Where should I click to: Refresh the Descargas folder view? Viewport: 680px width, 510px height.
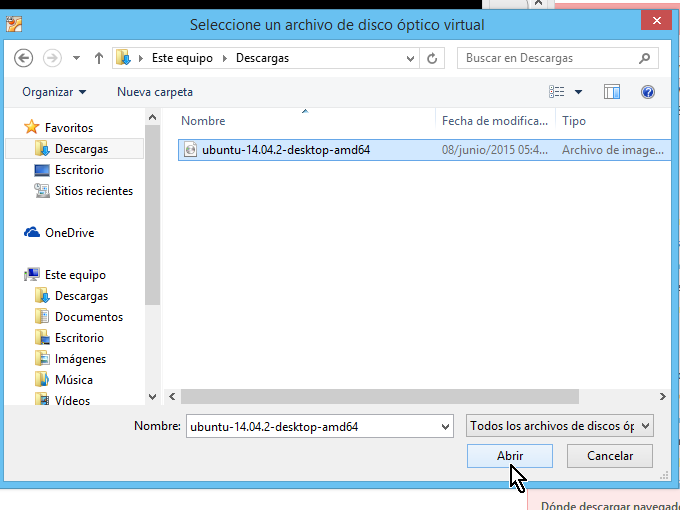pyautogui.click(x=432, y=58)
